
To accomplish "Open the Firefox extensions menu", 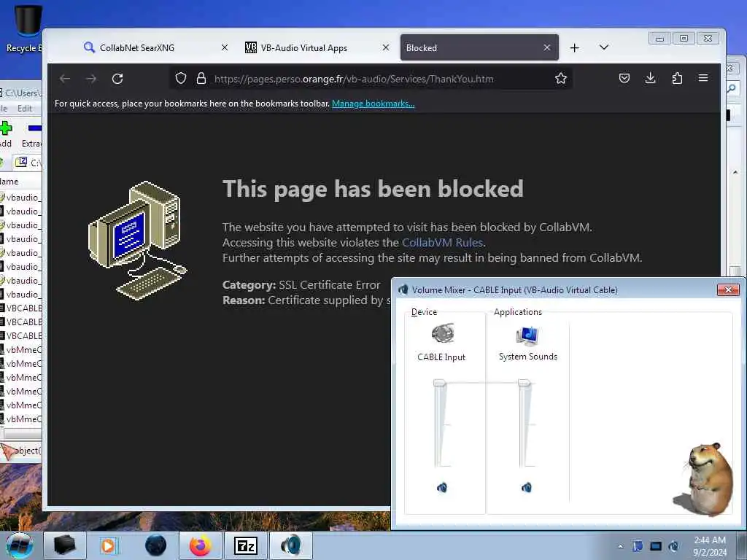I will (x=677, y=78).
